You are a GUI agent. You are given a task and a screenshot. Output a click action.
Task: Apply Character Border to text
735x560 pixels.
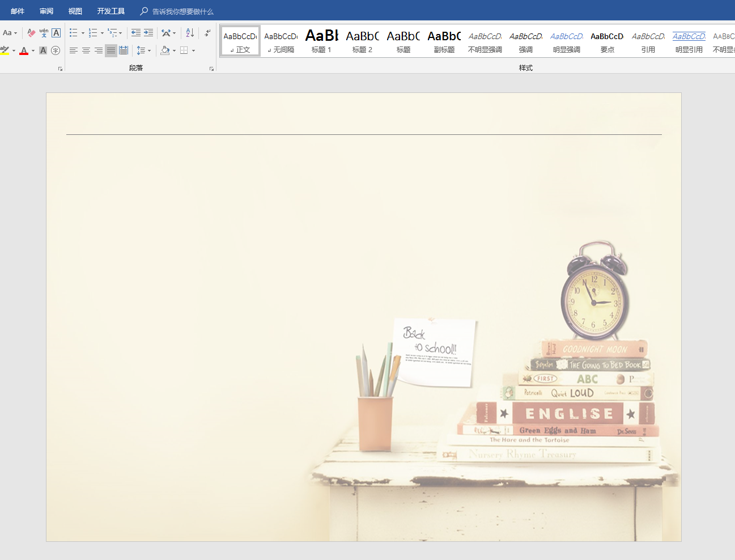pyautogui.click(x=56, y=33)
